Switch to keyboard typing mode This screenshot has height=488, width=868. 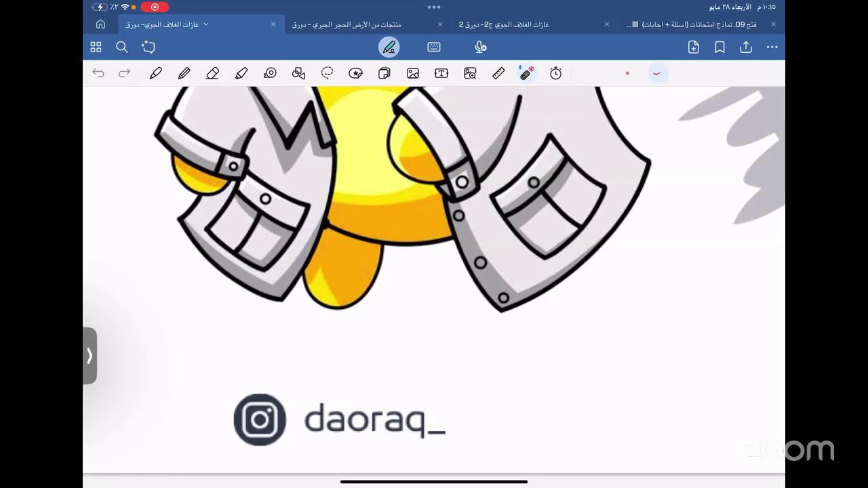[x=434, y=47]
